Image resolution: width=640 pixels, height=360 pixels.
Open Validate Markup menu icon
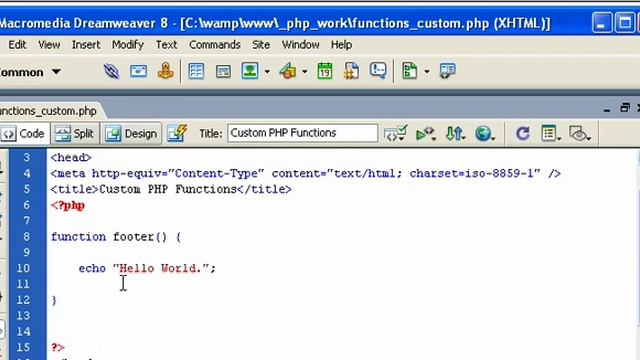(425, 133)
